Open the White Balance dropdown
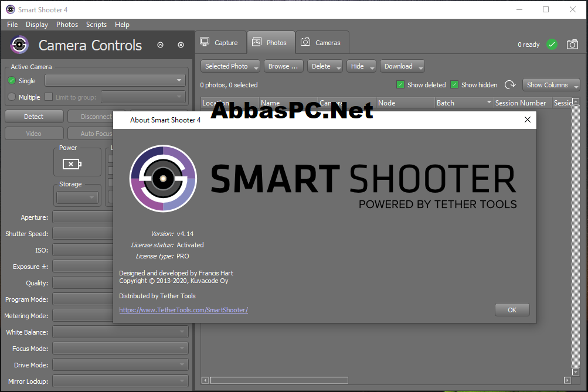588x392 pixels. pyautogui.click(x=120, y=332)
